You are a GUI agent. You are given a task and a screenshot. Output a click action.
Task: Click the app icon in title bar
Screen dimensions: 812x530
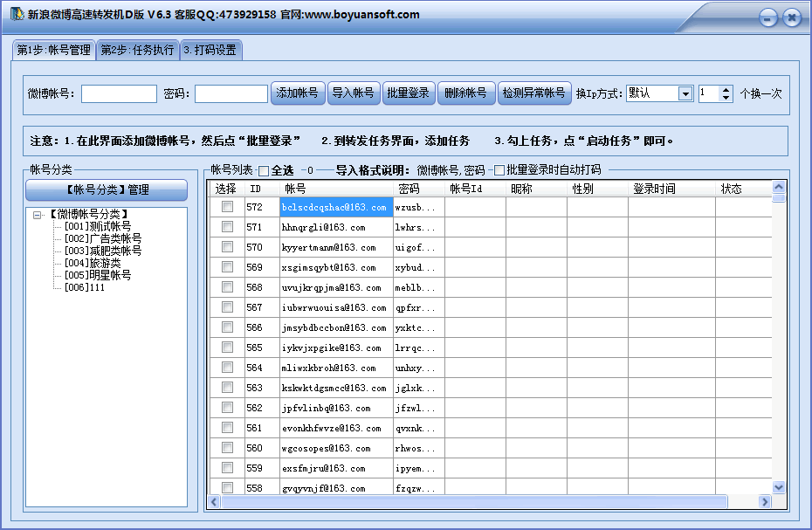(x=17, y=14)
